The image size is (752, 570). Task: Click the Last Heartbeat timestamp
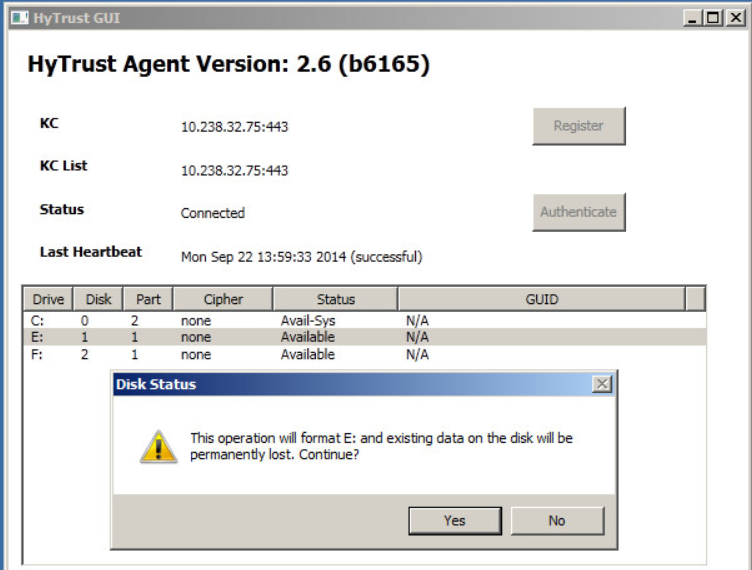pos(302,257)
